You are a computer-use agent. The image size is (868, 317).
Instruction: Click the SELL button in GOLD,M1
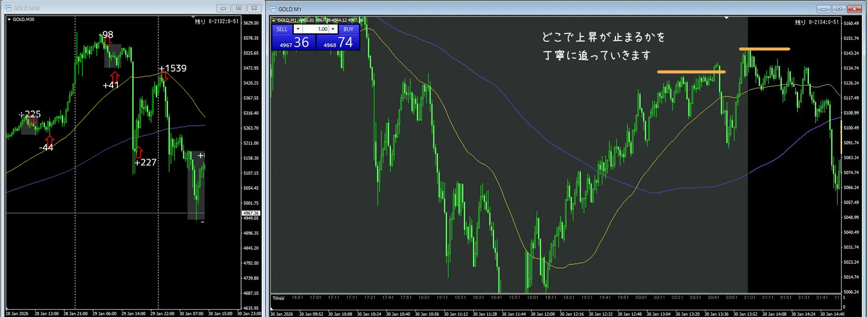pos(282,29)
